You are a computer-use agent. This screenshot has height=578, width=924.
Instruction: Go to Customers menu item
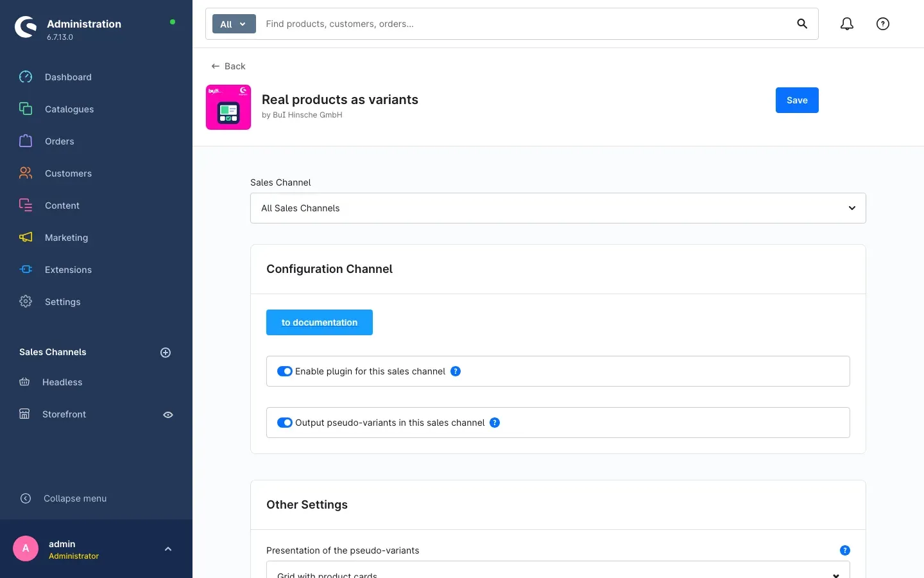click(x=68, y=173)
